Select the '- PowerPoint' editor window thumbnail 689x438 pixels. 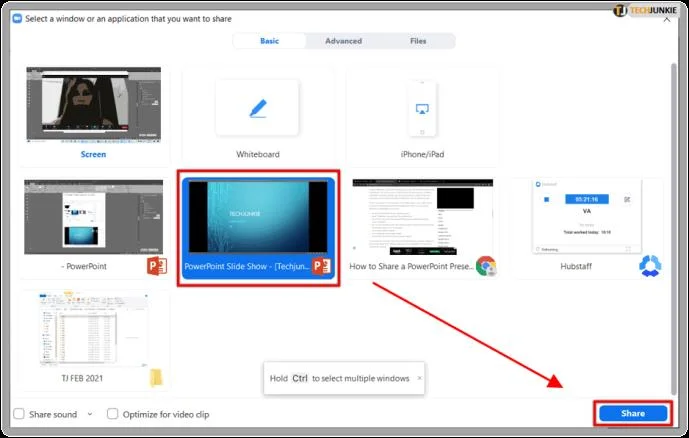[x=94, y=217]
